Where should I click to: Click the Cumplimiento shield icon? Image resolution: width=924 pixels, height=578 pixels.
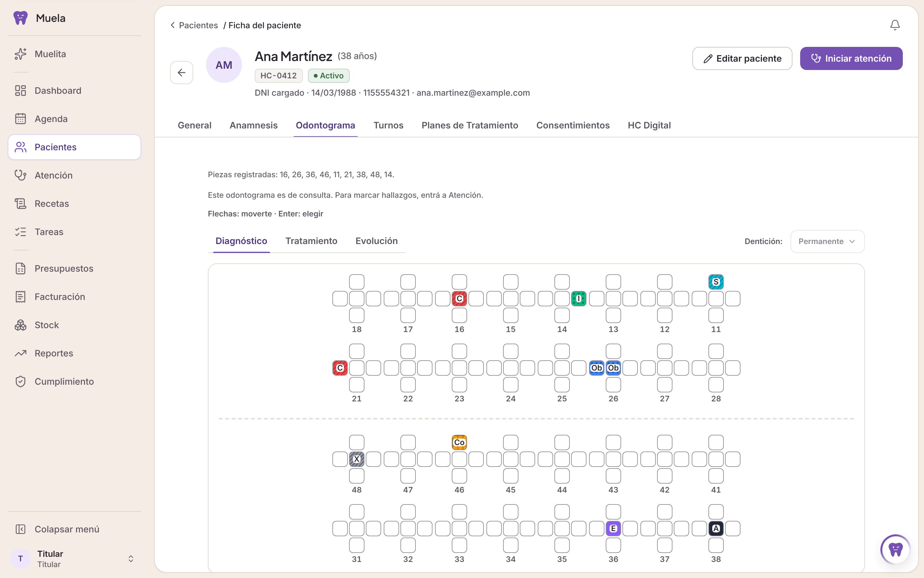(x=20, y=381)
